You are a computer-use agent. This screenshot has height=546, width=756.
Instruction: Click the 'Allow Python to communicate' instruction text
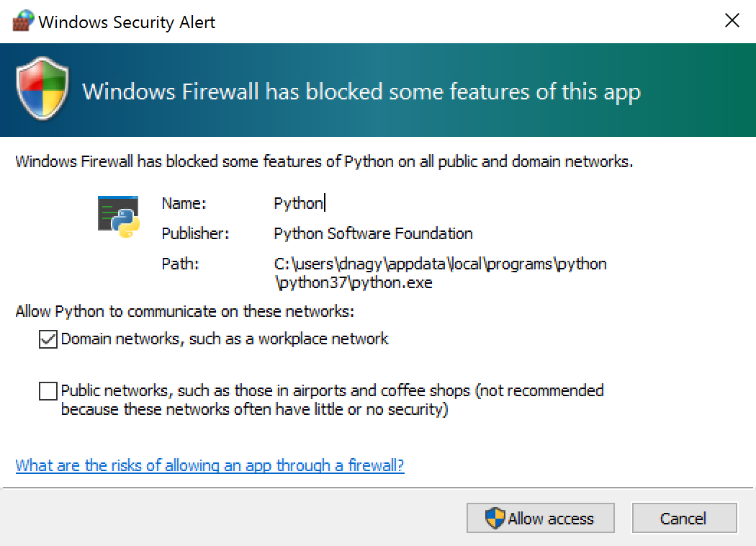[x=185, y=312]
